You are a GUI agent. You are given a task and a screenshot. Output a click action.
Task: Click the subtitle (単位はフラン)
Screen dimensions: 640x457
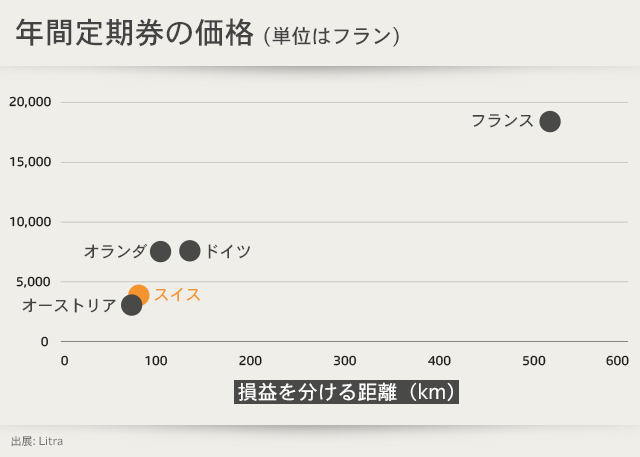coord(332,35)
